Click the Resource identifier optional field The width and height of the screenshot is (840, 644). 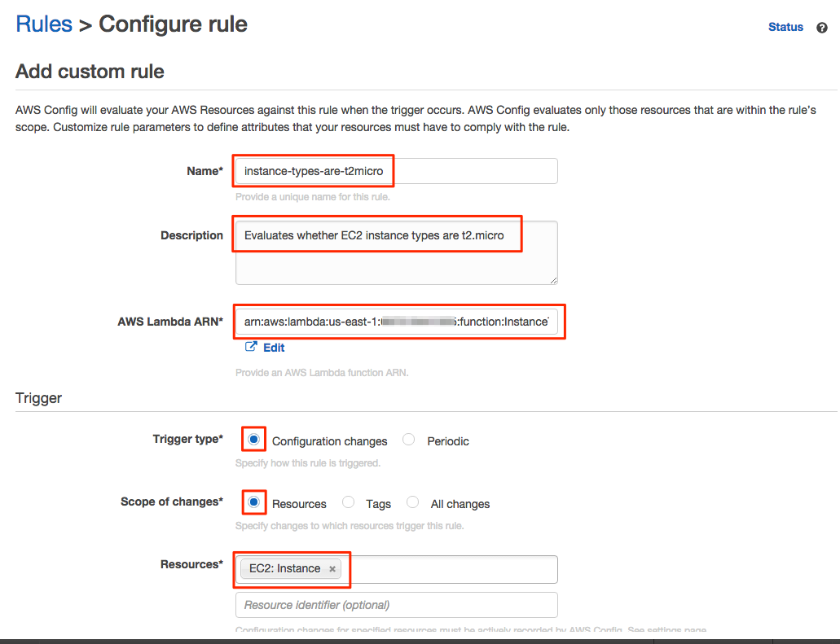(x=395, y=604)
